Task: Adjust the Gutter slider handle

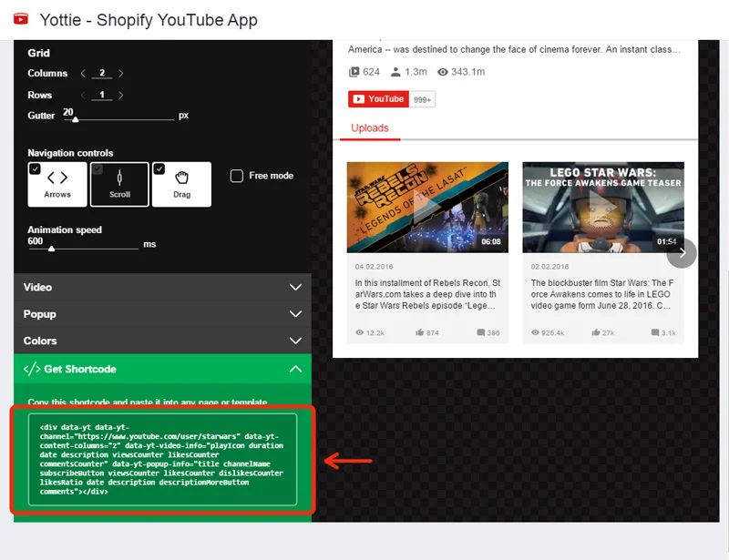Action: click(76, 119)
